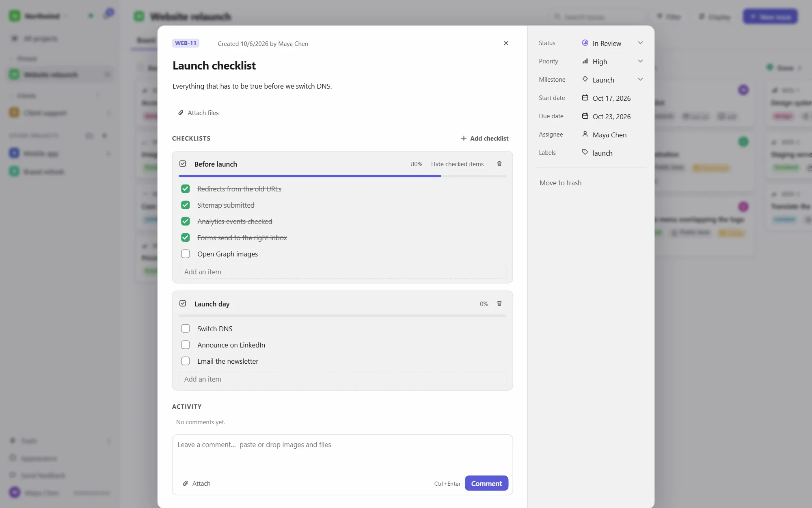Screen dimensions: 812x508
Task: Click the calendar icon for Due date
Action: pyautogui.click(x=585, y=116)
